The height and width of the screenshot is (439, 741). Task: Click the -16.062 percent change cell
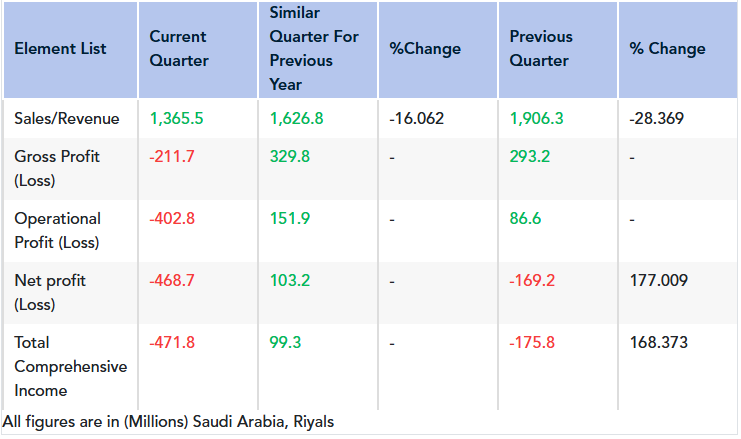(416, 119)
